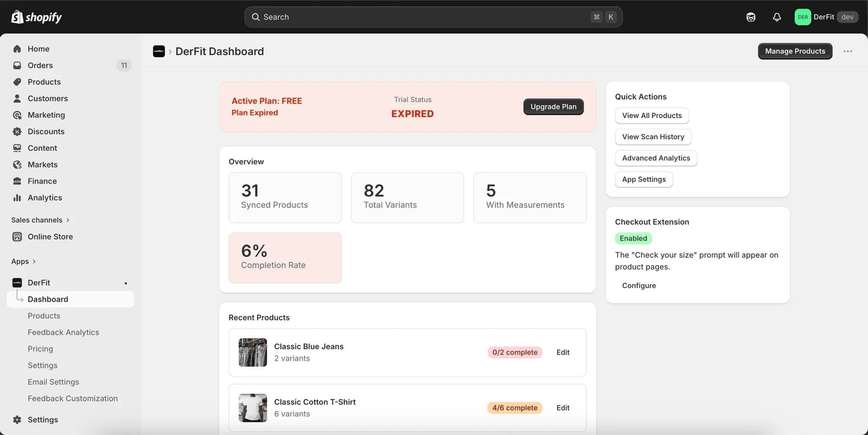Image resolution: width=868 pixels, height=435 pixels.
Task: Click the 0/2 complete badge
Action: point(515,352)
